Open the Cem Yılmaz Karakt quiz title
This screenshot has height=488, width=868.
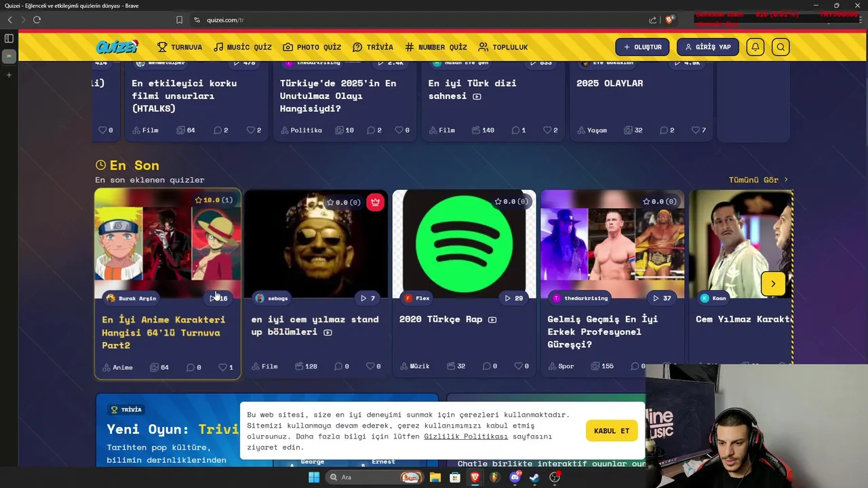pos(743,319)
